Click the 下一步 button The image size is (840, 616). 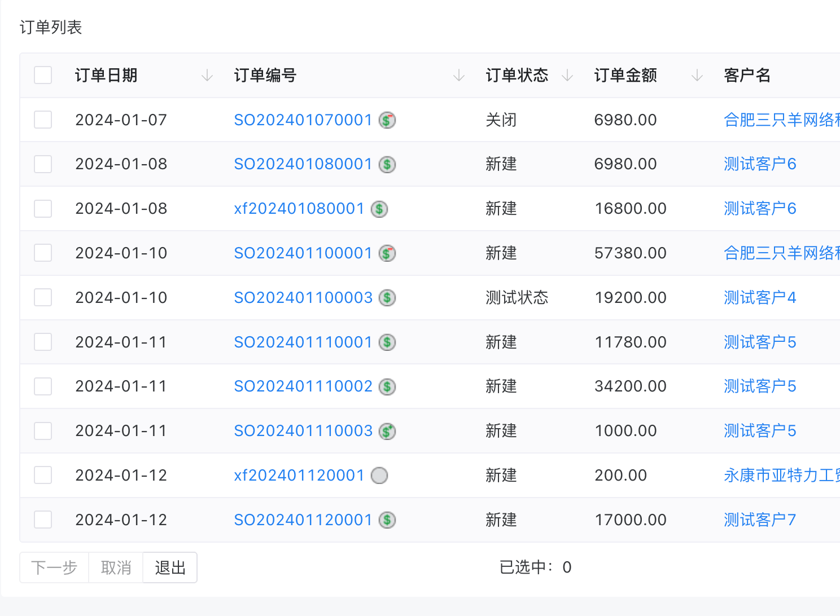point(54,567)
